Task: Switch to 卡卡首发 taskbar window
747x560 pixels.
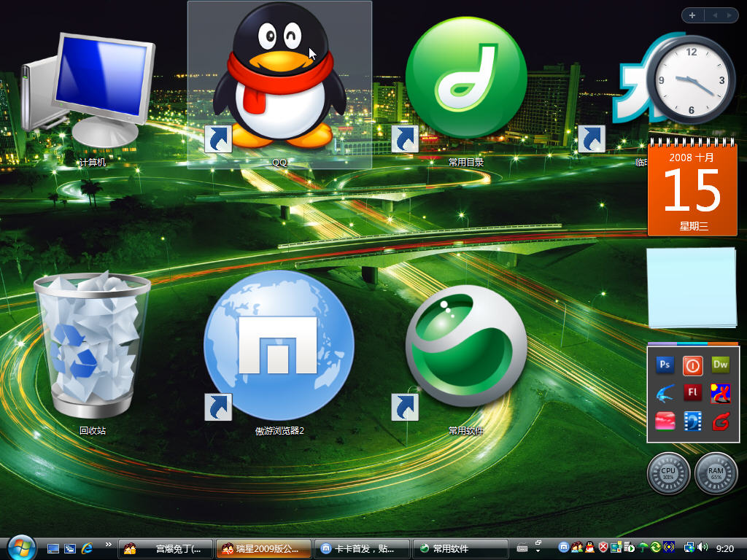Action: point(362,548)
